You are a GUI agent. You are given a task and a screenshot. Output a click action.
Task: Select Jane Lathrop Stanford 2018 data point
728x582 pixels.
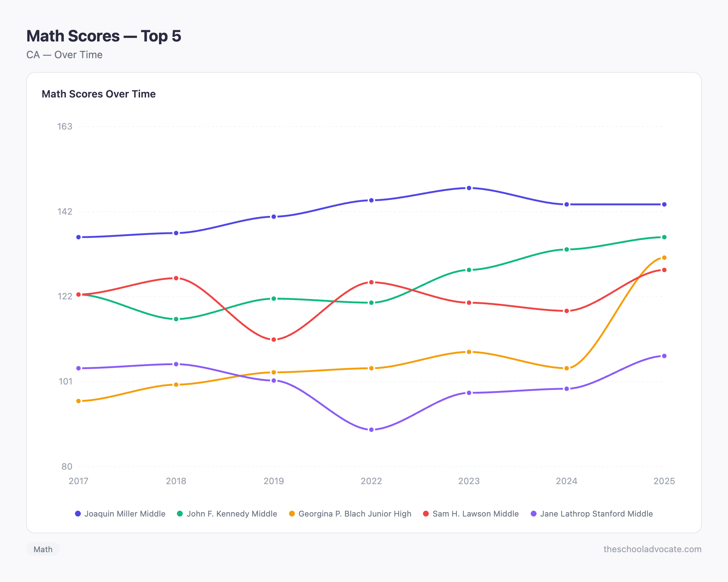tap(176, 364)
